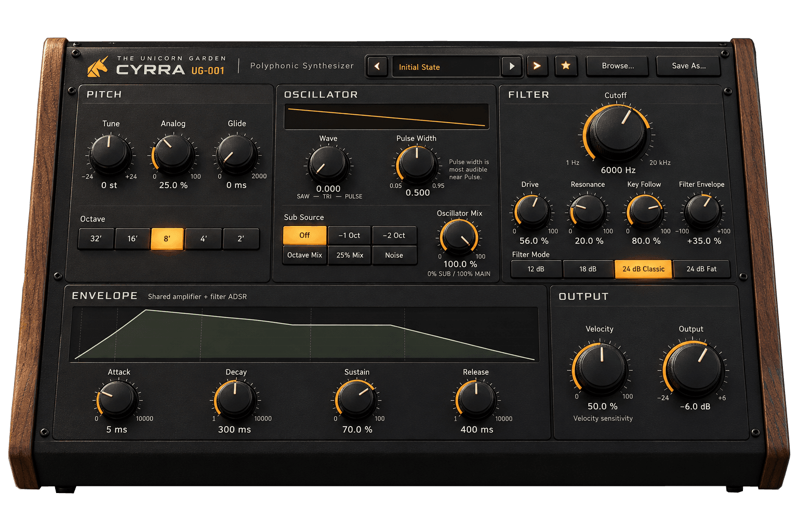The width and height of the screenshot is (798, 532).
Task: Choose Noise as sub source
Action: [394, 255]
